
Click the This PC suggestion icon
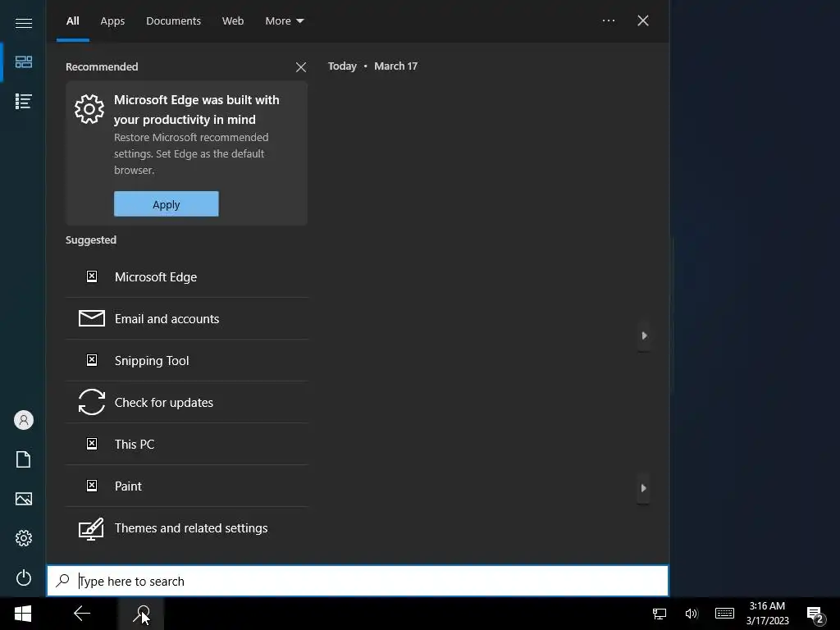[92, 444]
